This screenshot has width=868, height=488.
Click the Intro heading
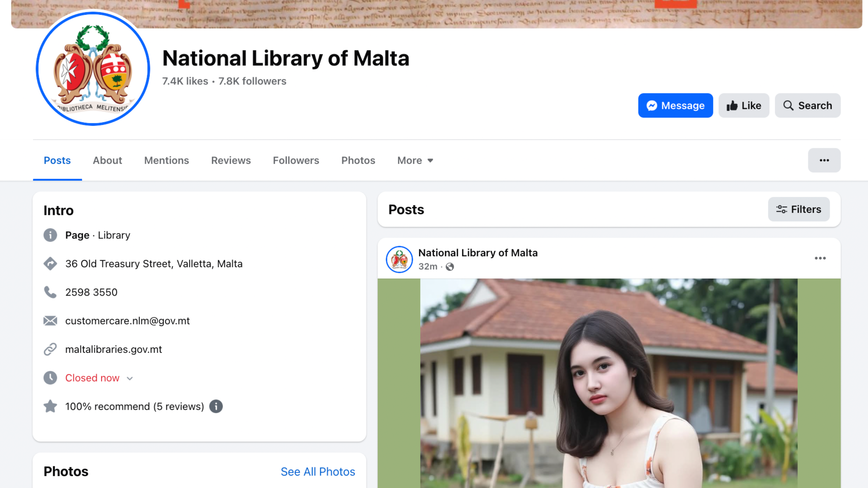(x=59, y=210)
